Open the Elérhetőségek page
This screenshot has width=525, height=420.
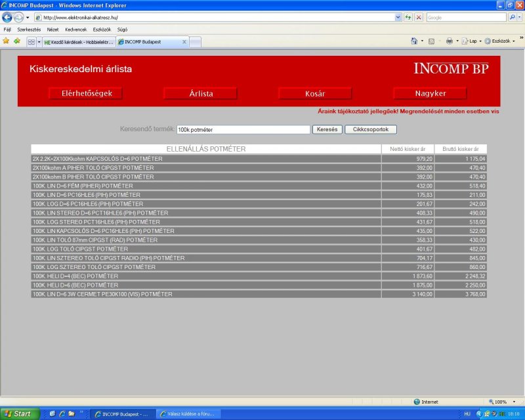point(86,93)
